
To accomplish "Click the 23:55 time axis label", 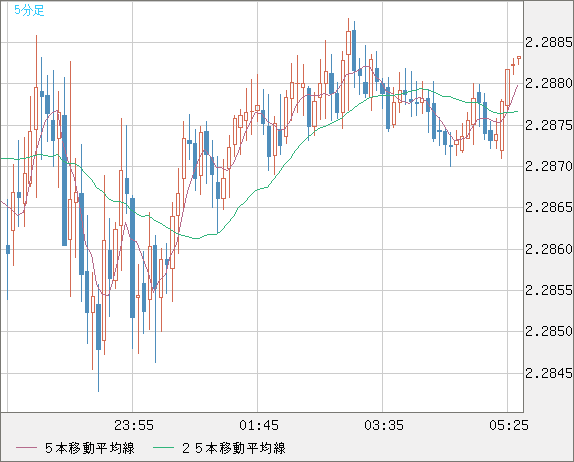I will tap(134, 425).
